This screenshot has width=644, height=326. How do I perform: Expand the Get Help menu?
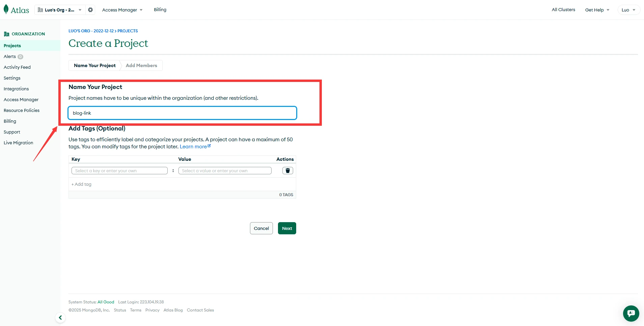click(597, 10)
